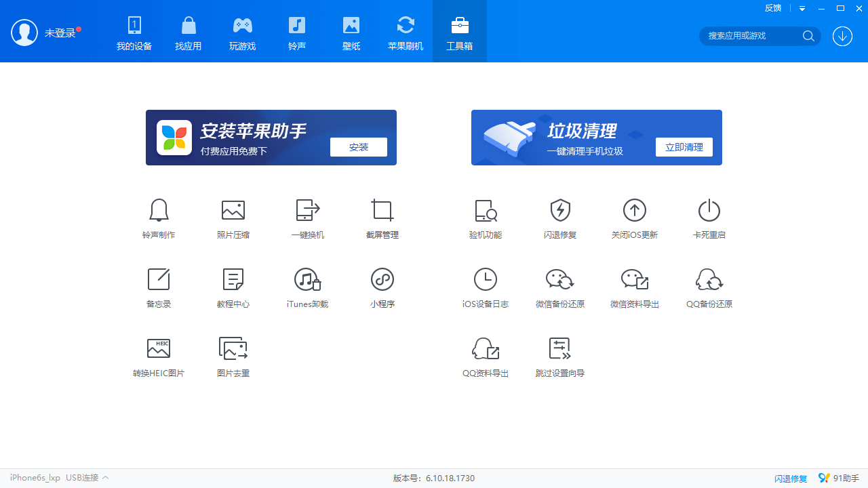This screenshot has width=868, height=488.
Task: Open the 验机功能 device inspection tool
Action: click(x=486, y=211)
